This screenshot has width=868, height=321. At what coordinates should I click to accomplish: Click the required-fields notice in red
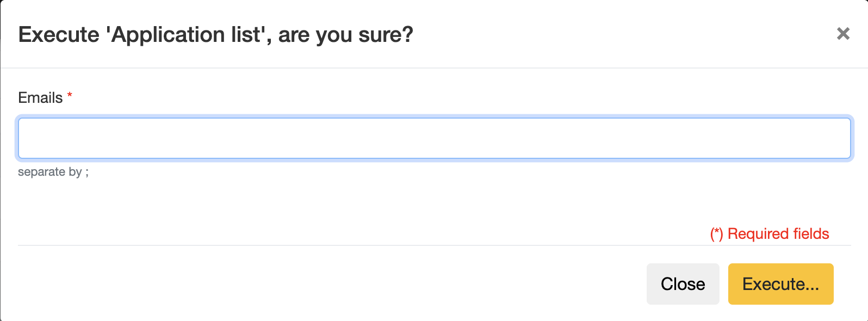click(x=769, y=234)
